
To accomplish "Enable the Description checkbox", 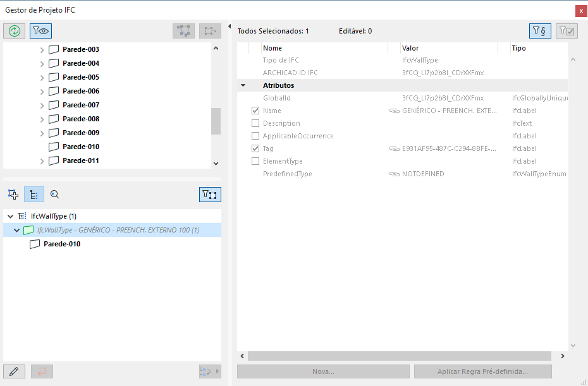I will click(255, 123).
